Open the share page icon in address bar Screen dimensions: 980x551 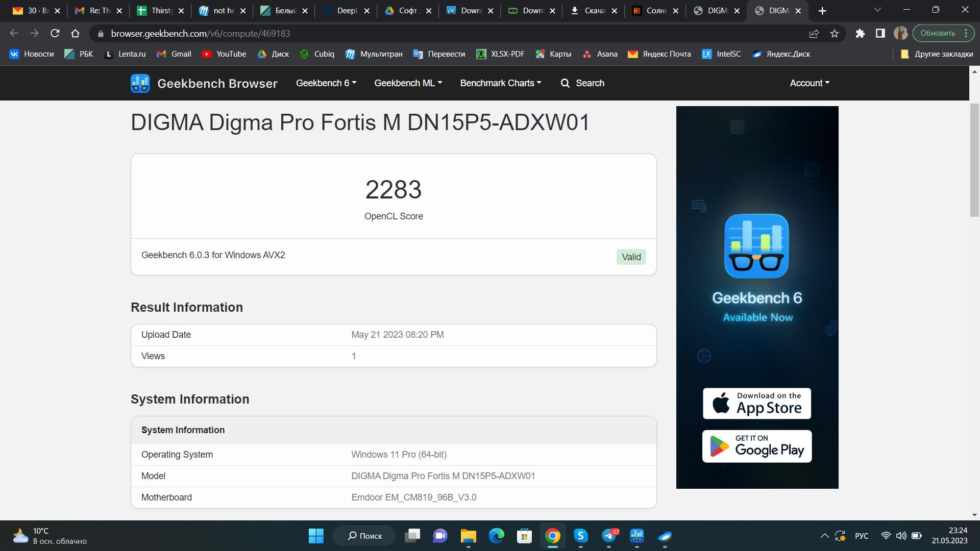pos(814,33)
